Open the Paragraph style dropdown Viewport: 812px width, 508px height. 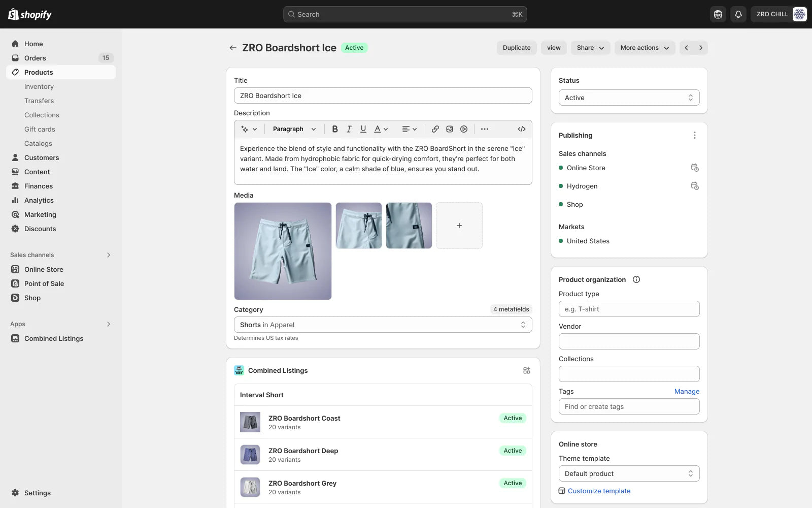(x=294, y=129)
